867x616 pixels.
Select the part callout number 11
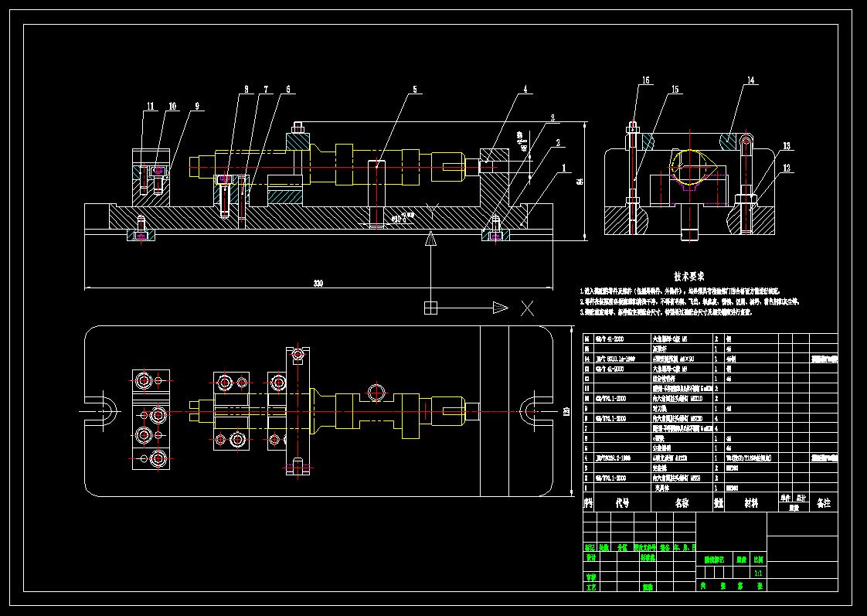(151, 106)
